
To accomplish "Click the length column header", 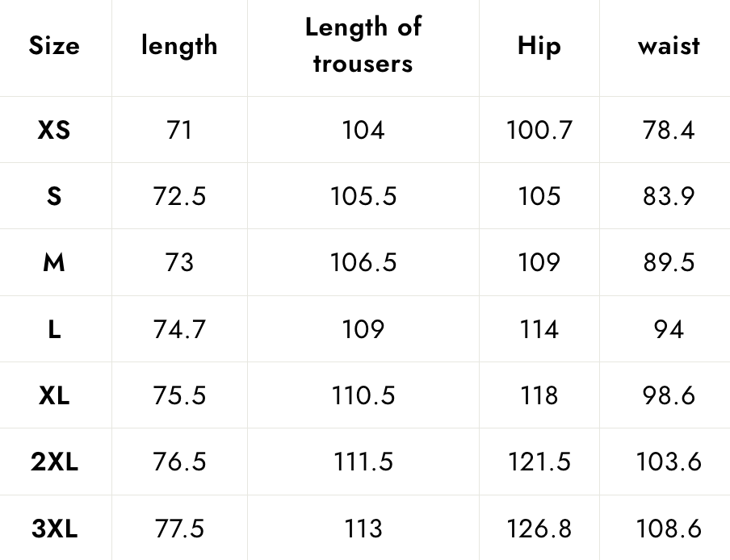I will [x=179, y=45].
